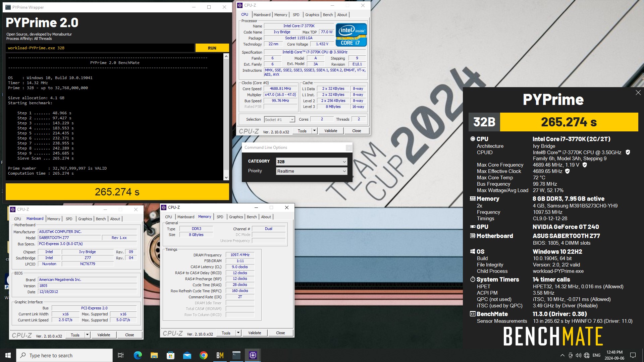
Task: Click the Motherboard icon in BenchMate panel
Action: (473, 236)
